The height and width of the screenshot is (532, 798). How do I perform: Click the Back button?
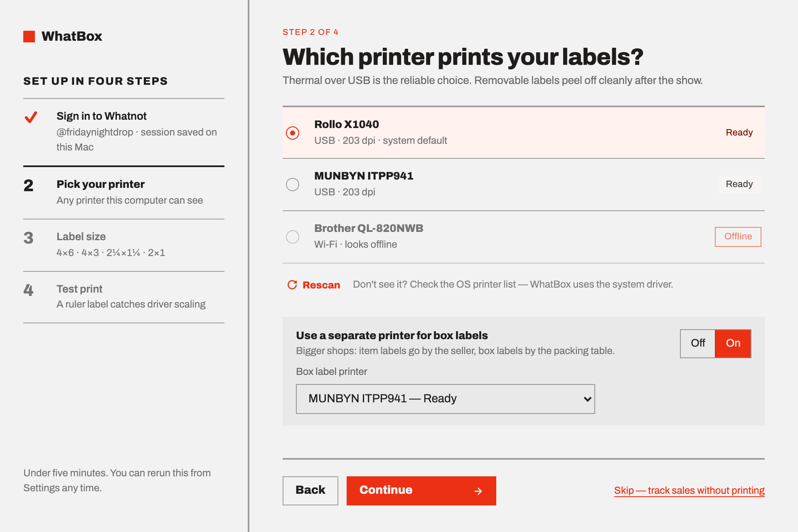click(310, 491)
